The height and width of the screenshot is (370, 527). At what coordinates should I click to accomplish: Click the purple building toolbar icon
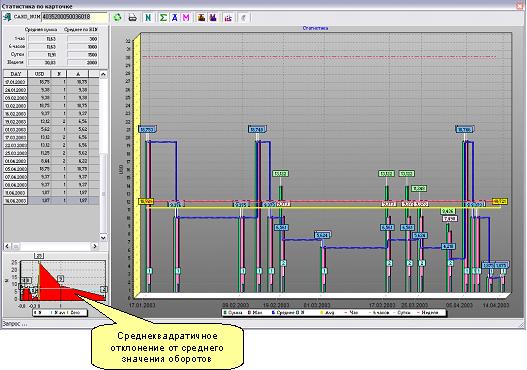(x=213, y=17)
